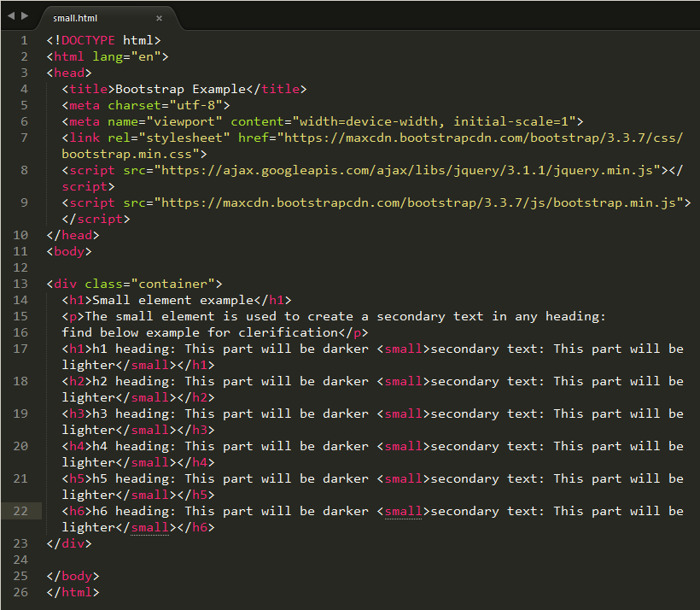Click the closing body tag
The height and width of the screenshot is (610, 700).
click(73, 577)
